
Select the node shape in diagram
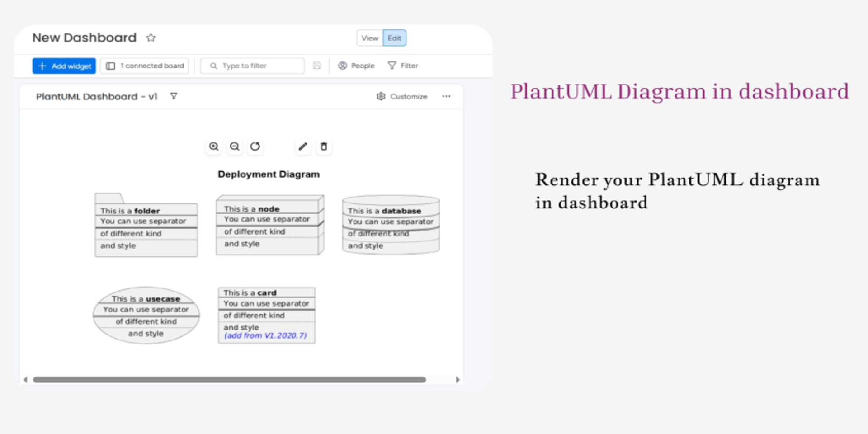point(270,225)
